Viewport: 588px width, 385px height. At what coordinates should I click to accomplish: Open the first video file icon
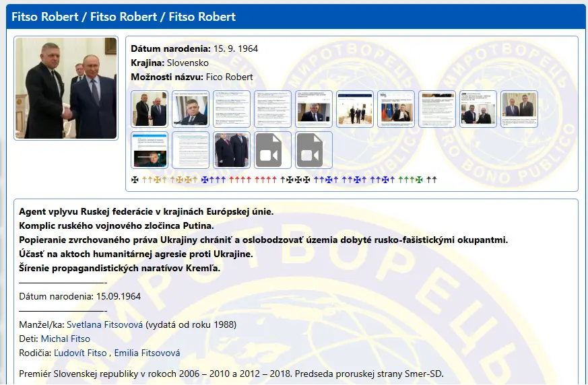coord(273,149)
